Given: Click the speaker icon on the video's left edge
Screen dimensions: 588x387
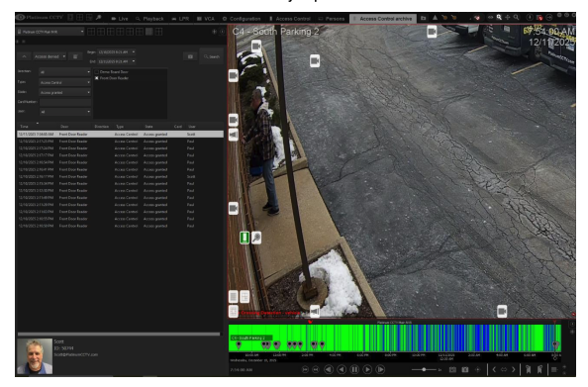Looking at the screenshot, I should pos(234,135).
